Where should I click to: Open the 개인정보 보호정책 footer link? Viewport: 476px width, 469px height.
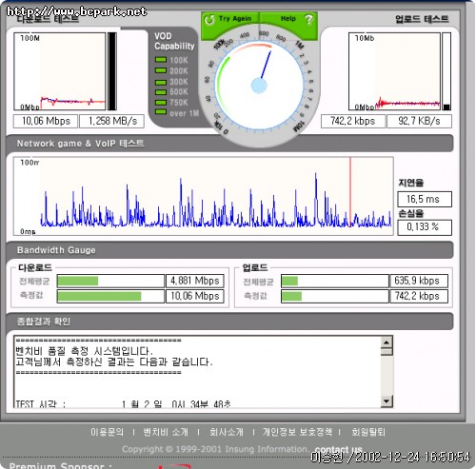297,432
